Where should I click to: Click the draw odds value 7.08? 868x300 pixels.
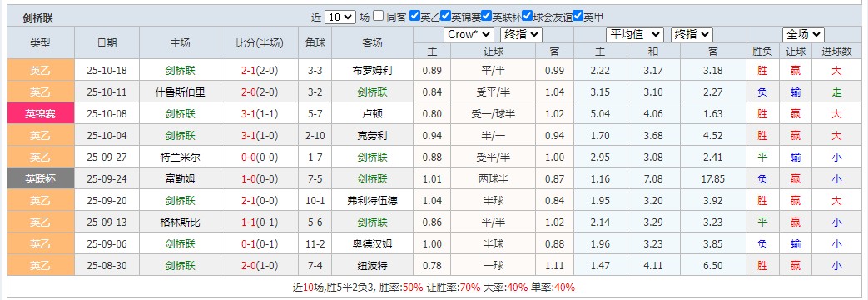[653, 178]
